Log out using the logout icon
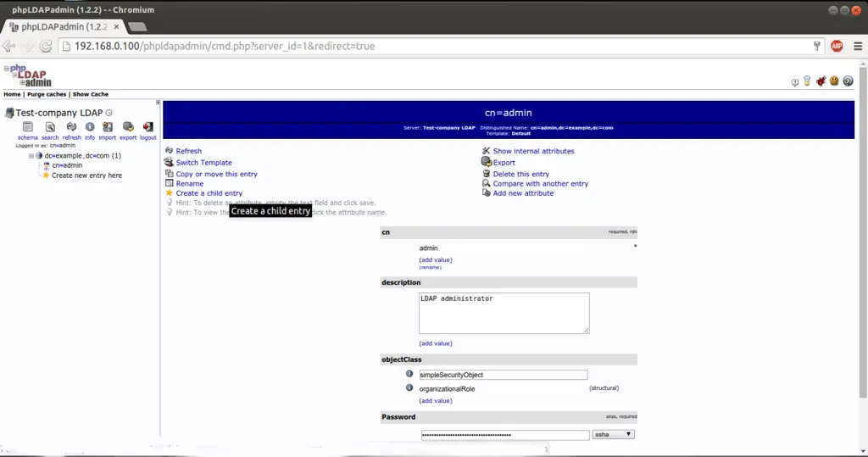The image size is (868, 457). coord(148,127)
